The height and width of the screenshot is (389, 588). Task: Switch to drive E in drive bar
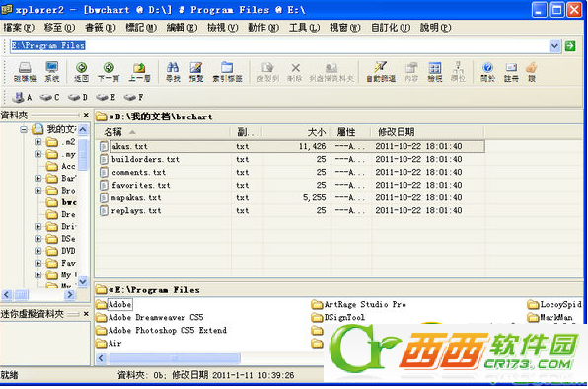(106, 97)
